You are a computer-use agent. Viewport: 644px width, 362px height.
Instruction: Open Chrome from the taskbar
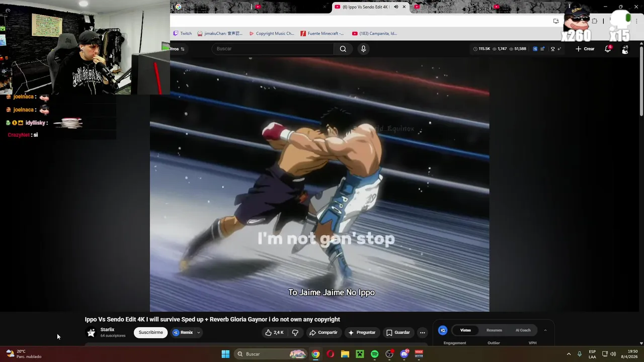(315, 354)
